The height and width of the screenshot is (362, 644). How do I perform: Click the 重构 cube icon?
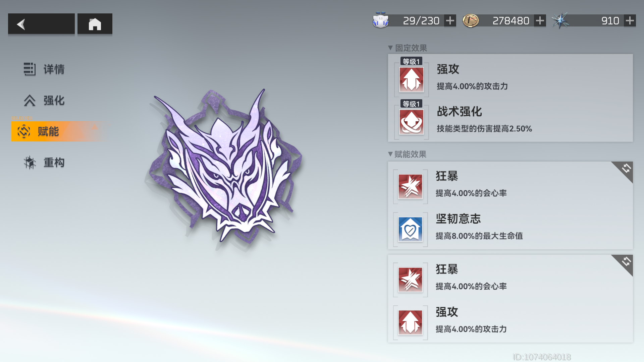tap(30, 163)
